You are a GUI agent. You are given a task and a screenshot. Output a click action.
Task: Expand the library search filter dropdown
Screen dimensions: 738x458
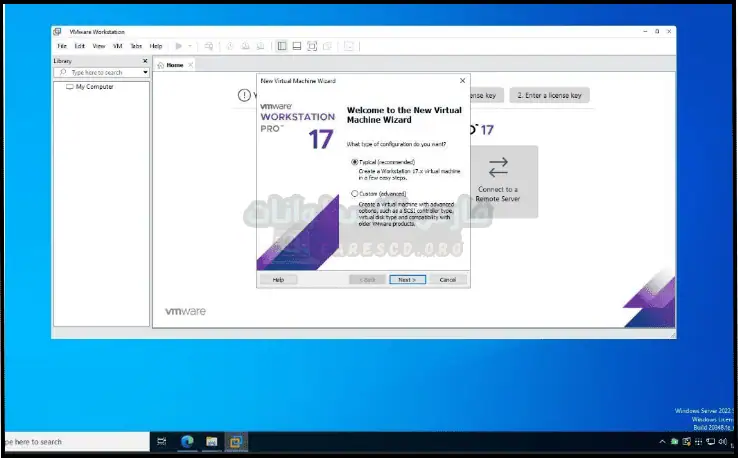tap(145, 73)
